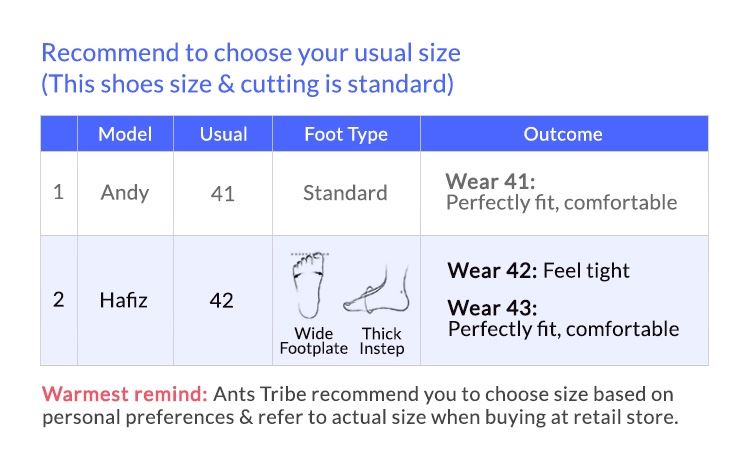Click the Wear 41 outcome text

point(561,192)
